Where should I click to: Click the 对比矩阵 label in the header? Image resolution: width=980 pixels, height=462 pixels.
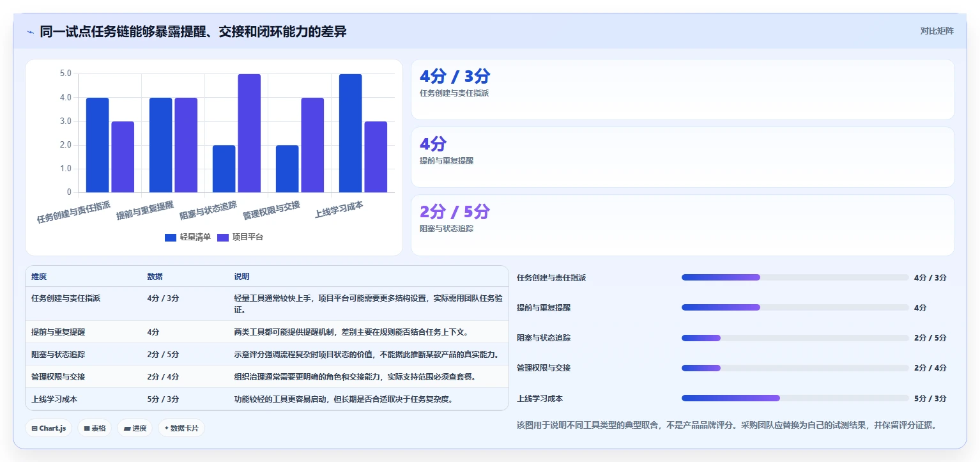coord(937,31)
